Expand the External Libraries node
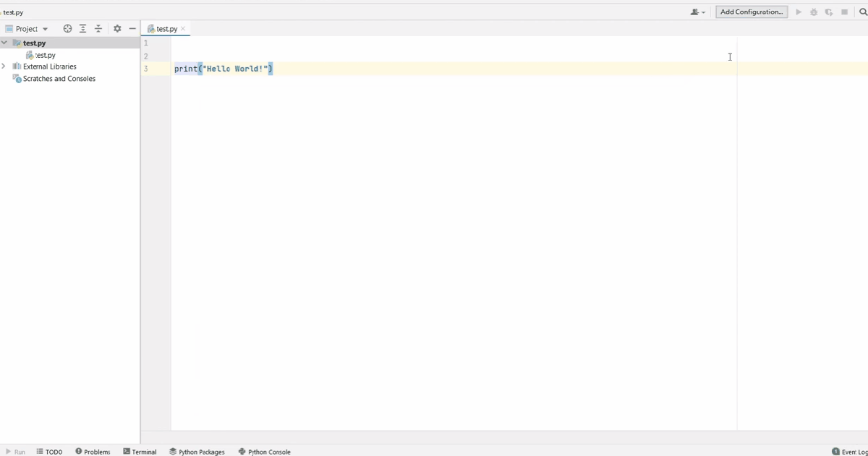Screen dimensions: 868x456 [x=4, y=66]
